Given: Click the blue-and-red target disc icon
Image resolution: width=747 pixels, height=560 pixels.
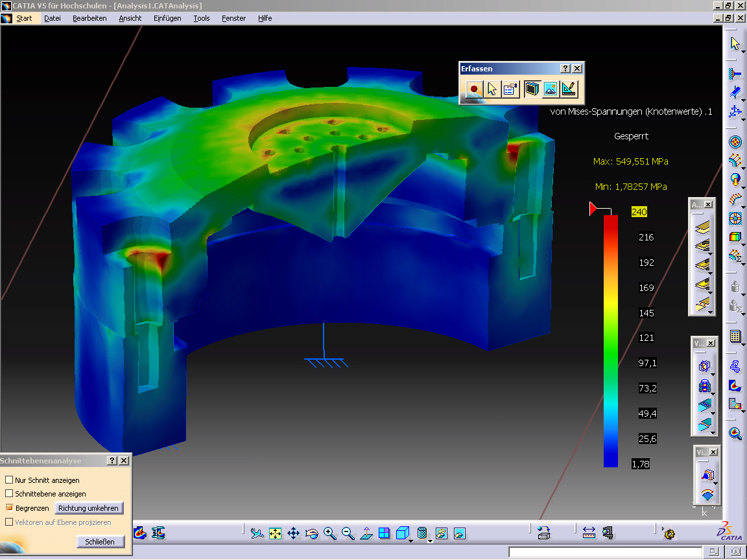Looking at the screenshot, I should 735,142.
